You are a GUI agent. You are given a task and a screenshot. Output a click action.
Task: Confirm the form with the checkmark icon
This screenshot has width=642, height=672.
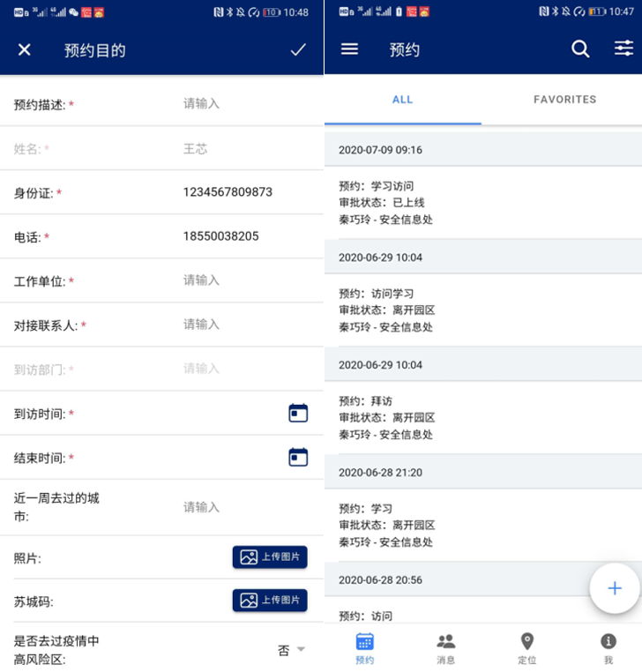tap(298, 50)
